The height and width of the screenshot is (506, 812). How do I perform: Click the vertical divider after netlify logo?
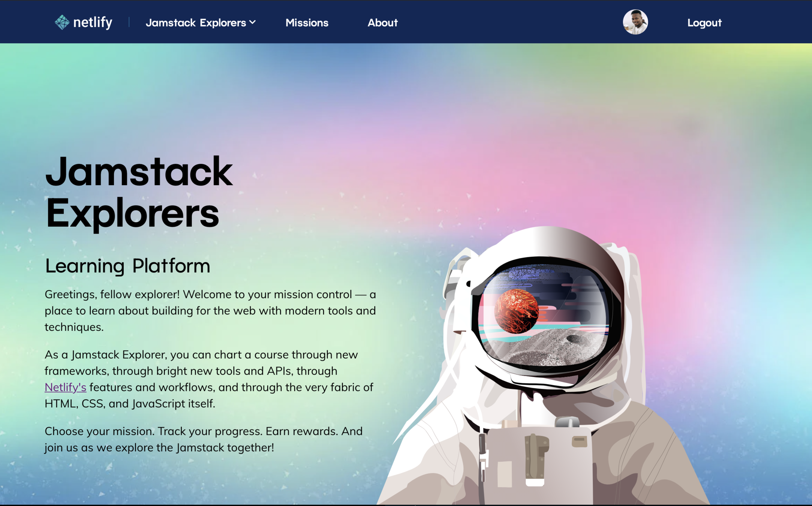[x=129, y=22]
